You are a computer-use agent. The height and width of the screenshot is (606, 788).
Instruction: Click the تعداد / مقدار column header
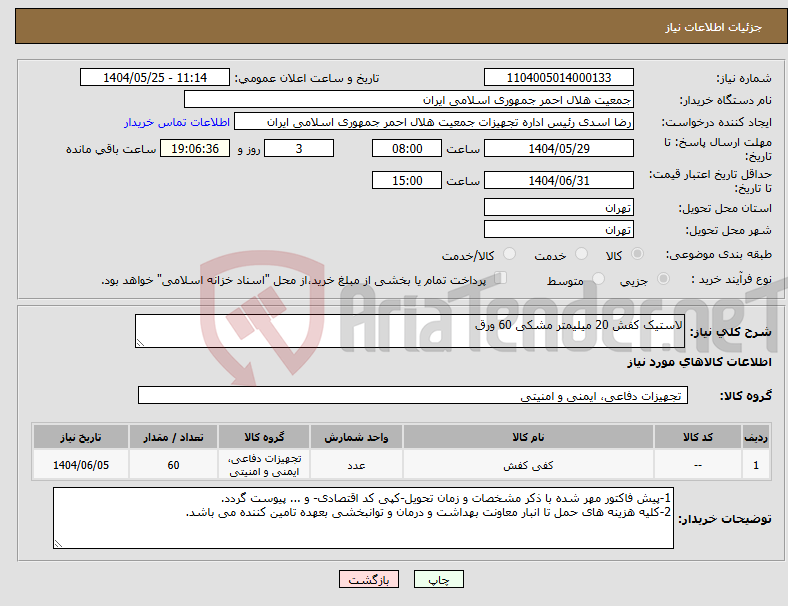(173, 437)
